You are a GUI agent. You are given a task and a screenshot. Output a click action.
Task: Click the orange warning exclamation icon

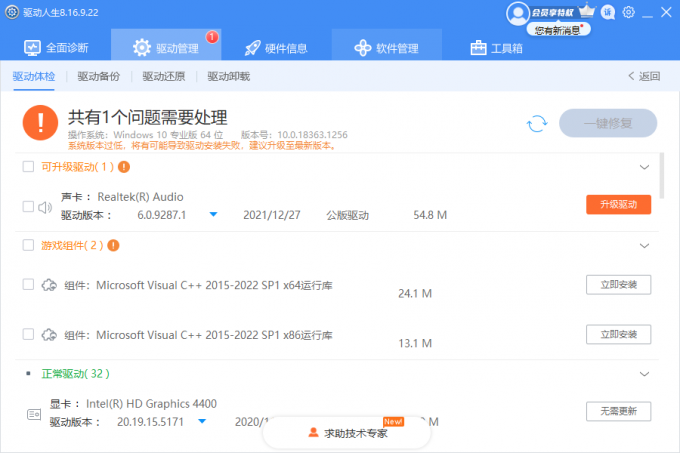click(x=40, y=123)
